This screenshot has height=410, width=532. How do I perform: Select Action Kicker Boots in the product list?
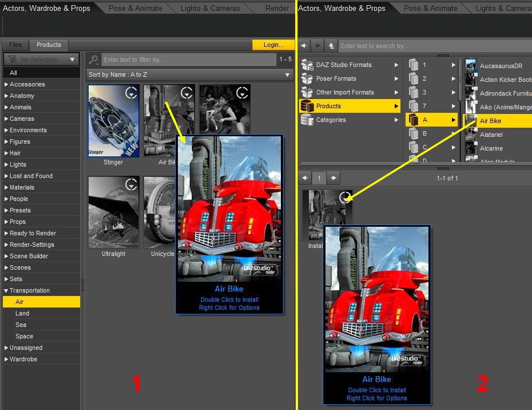(498, 80)
